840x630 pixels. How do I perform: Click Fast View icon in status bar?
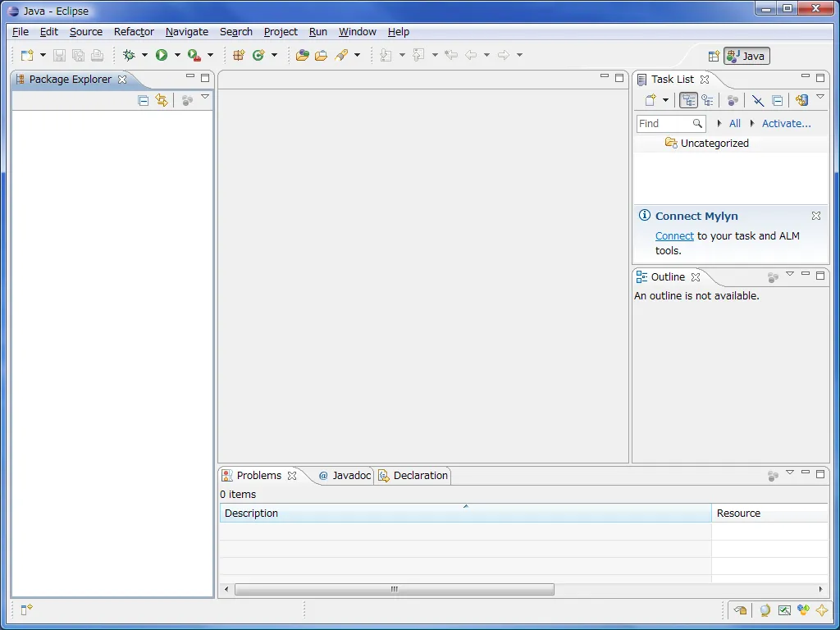[26, 609]
